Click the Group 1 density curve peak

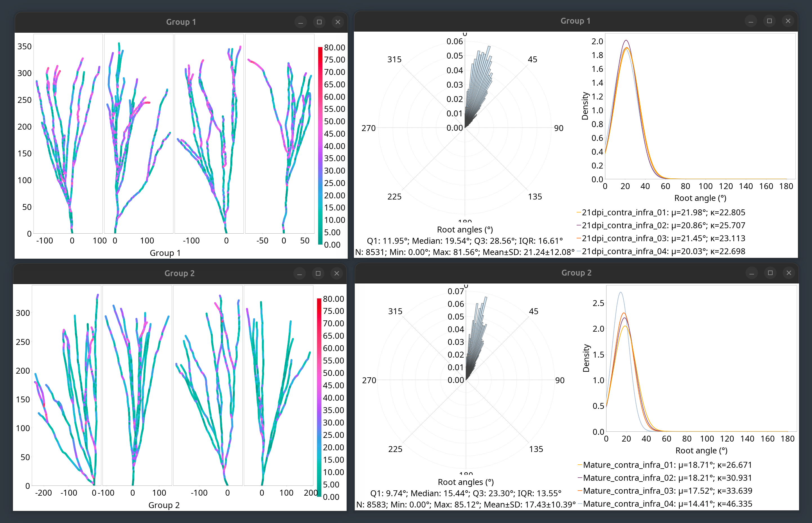coord(626,40)
